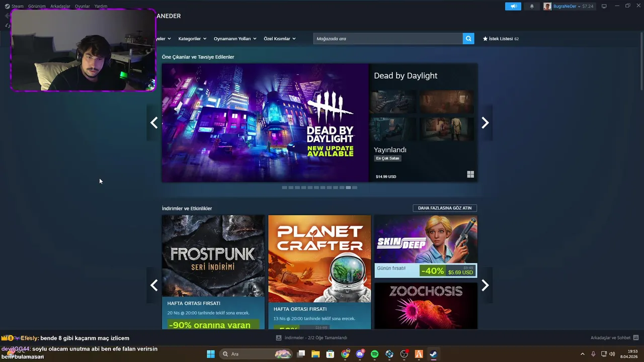The width and height of the screenshot is (644, 362).
Task: Open the Skin Deep daily deal
Action: [x=426, y=246]
